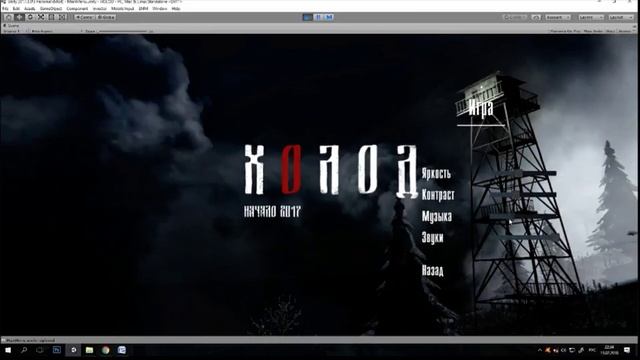The height and width of the screenshot is (360, 640).
Task: Open the Layout dropdown
Action: pyautogui.click(x=620, y=18)
